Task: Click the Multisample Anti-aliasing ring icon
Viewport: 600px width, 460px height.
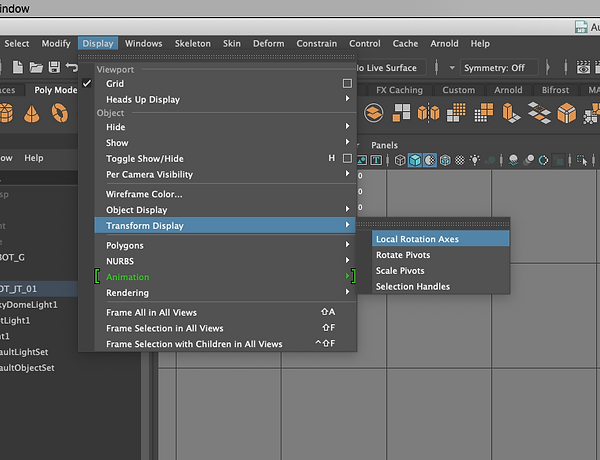Action: [x=543, y=160]
